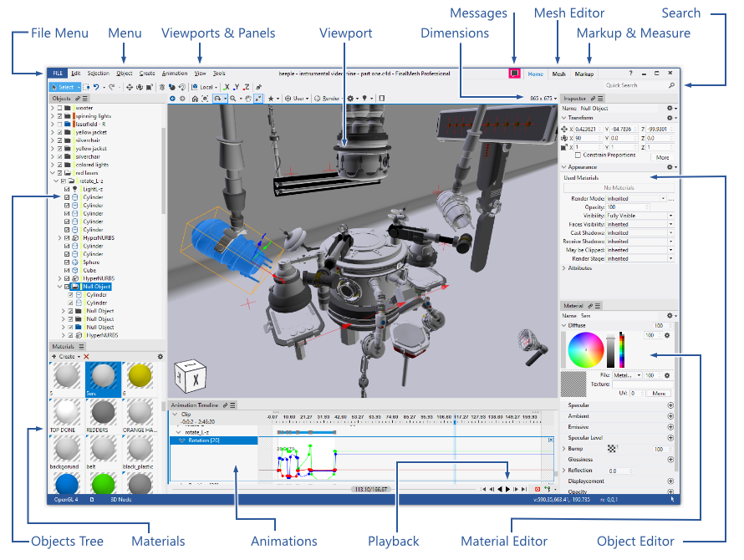Toggle the Z axis constraint
This screenshot has height=560, width=744.
pyautogui.click(x=247, y=87)
